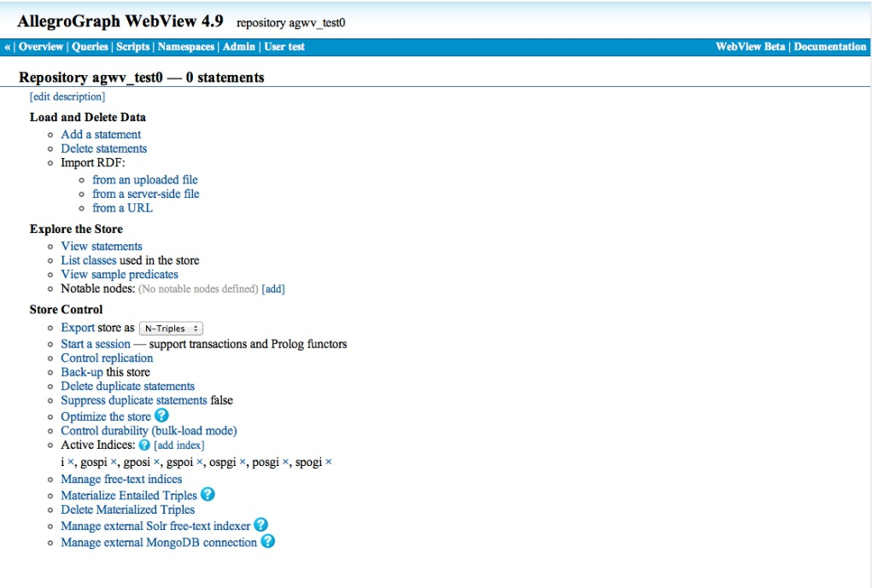Open help icon for MongoDB connection
The height and width of the screenshot is (588, 872).
(267, 541)
